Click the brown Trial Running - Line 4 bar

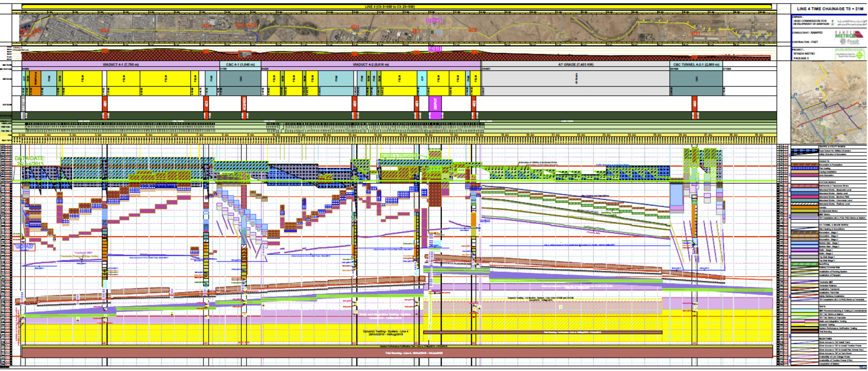(397, 353)
